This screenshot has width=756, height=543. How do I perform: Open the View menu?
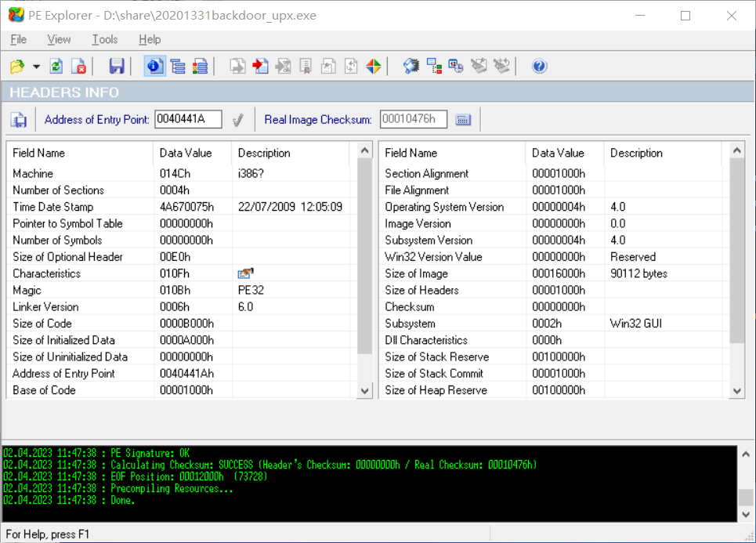[59, 39]
